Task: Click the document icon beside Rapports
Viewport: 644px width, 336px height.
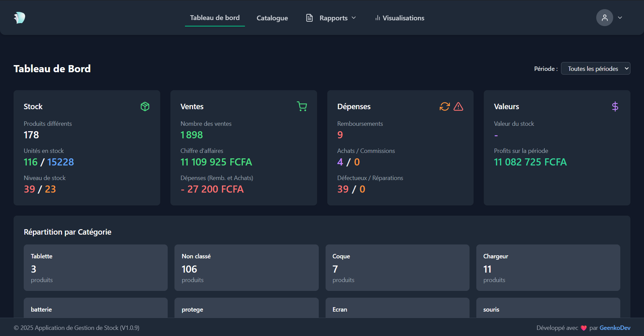Action: [309, 18]
